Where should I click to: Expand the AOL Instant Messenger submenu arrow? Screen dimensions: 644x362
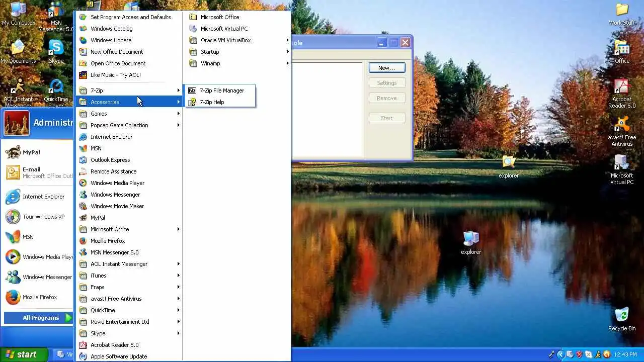[179, 264]
